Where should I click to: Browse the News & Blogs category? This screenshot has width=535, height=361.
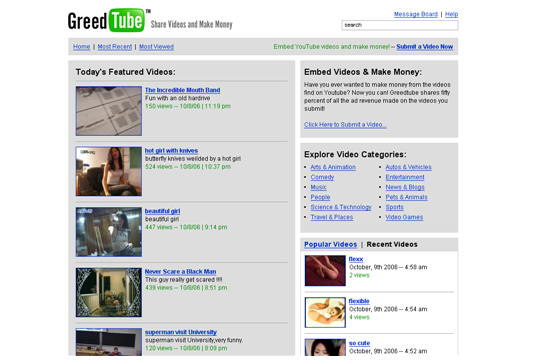[x=405, y=187]
